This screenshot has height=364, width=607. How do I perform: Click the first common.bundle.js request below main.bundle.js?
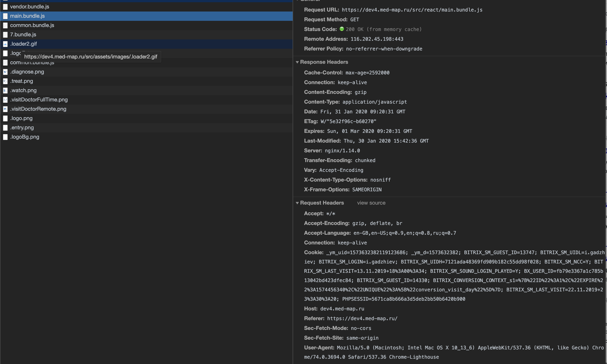(146, 25)
